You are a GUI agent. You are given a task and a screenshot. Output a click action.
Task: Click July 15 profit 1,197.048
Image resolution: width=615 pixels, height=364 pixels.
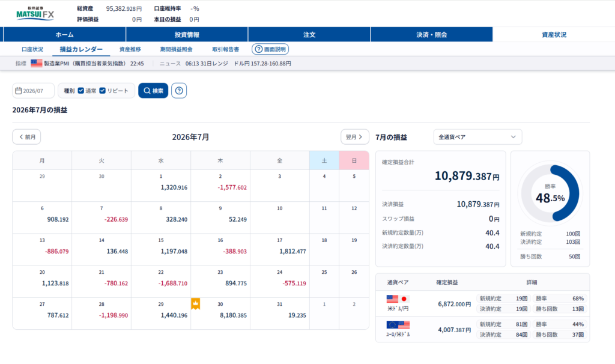pos(174,252)
